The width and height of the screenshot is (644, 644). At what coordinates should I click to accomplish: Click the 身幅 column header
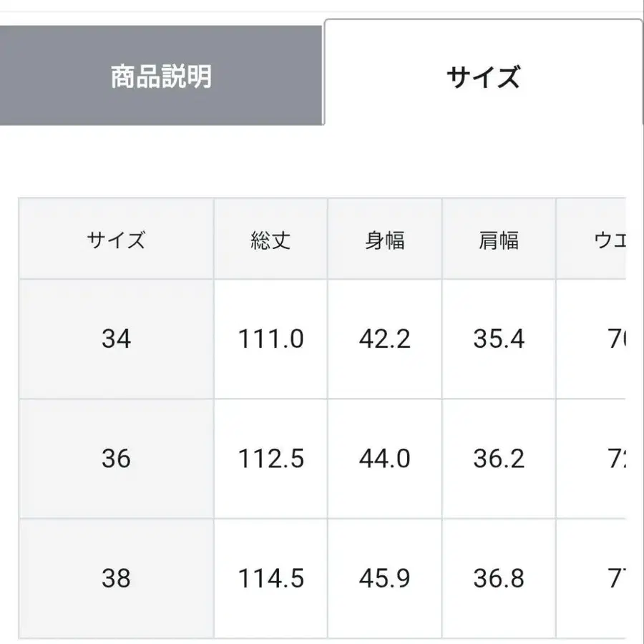click(384, 240)
